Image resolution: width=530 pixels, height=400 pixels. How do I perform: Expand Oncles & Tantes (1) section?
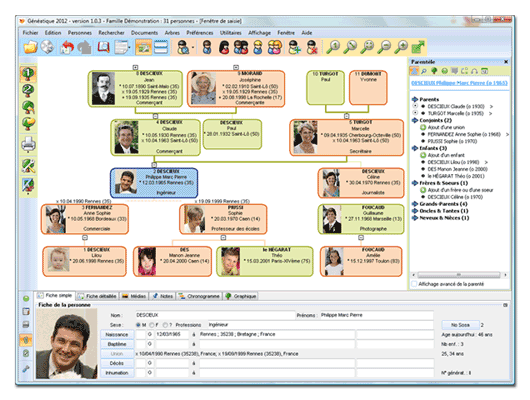tap(415, 211)
